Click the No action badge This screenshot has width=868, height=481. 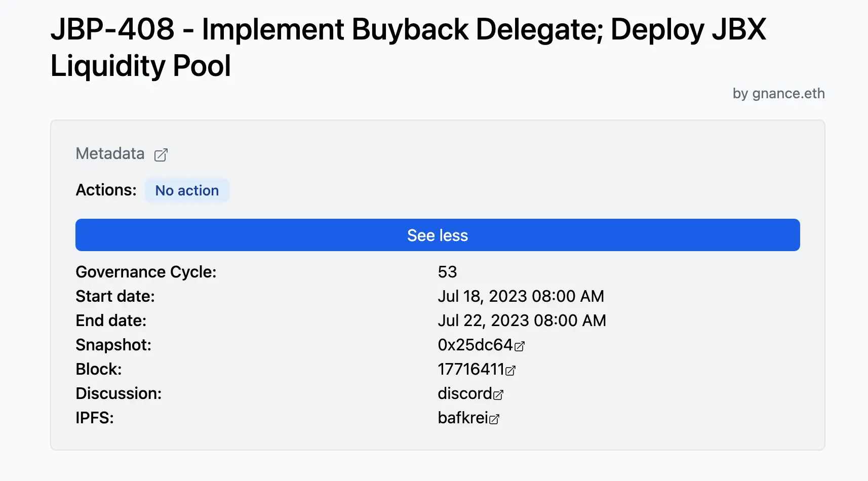[187, 190]
